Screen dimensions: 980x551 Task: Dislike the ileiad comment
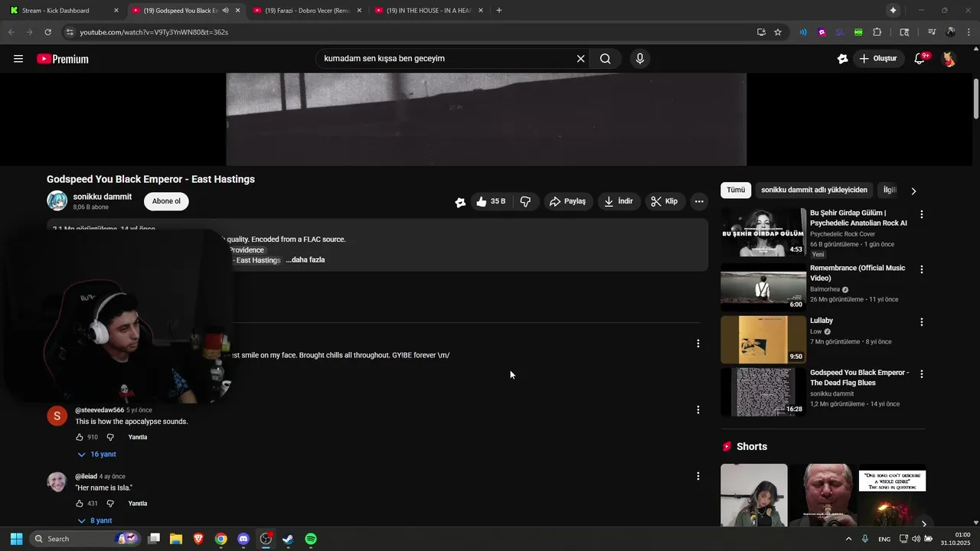(x=110, y=504)
